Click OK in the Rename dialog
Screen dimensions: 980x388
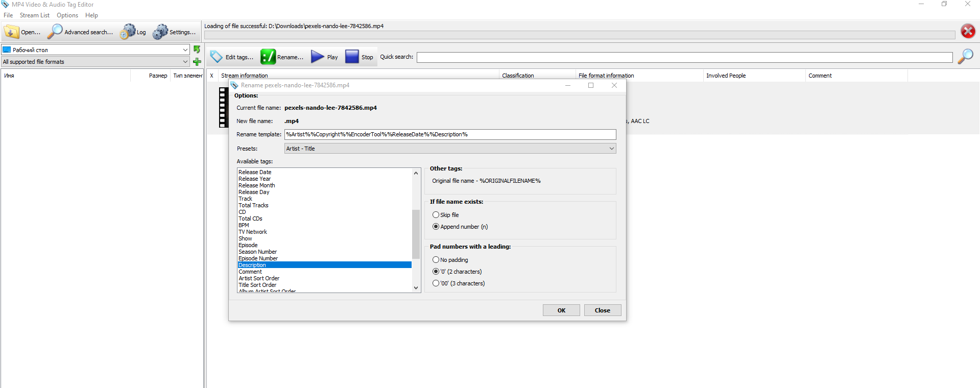tap(561, 310)
